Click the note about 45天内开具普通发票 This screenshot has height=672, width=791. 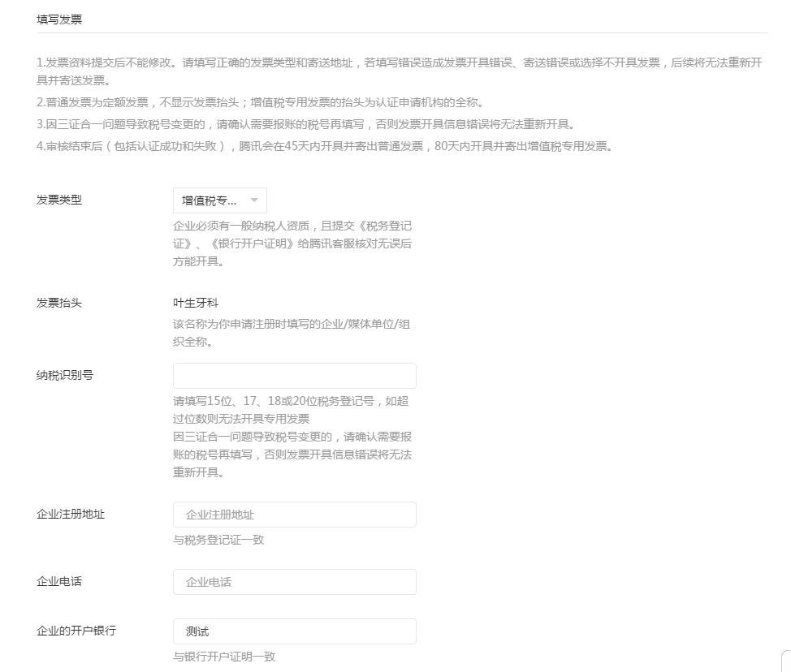(325, 147)
